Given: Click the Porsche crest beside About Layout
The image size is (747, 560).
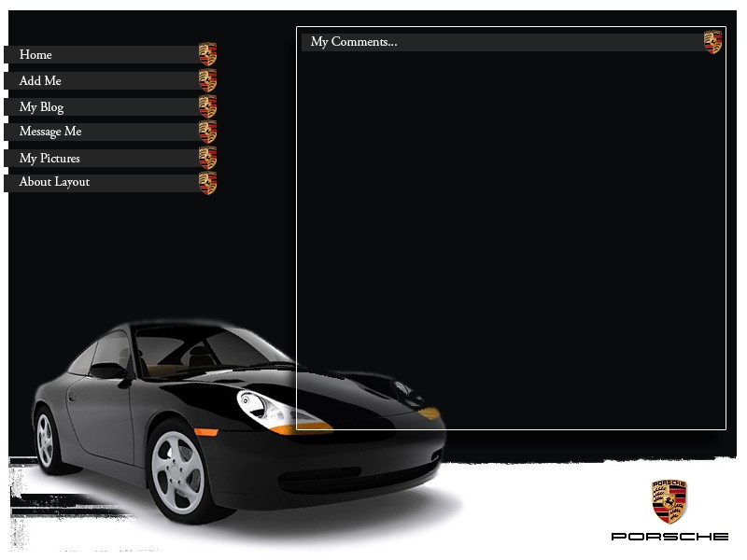Looking at the screenshot, I should pyautogui.click(x=207, y=183).
